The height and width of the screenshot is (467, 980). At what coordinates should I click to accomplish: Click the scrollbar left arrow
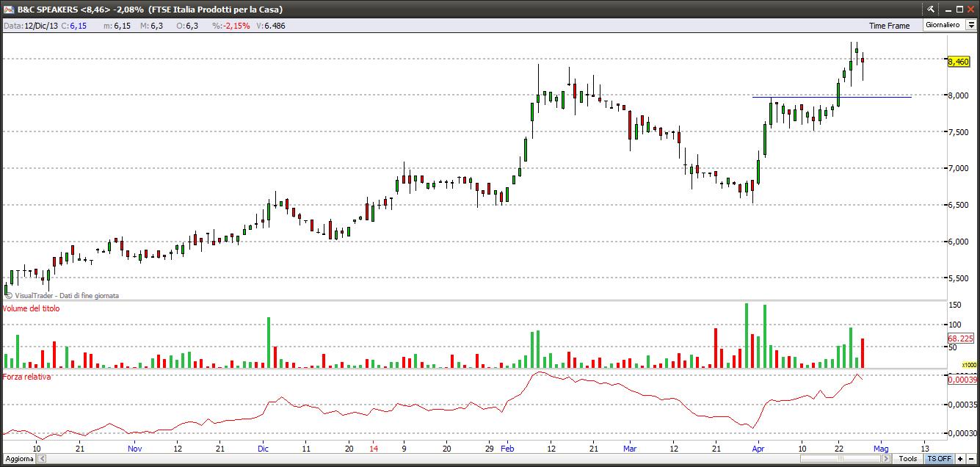point(42,459)
